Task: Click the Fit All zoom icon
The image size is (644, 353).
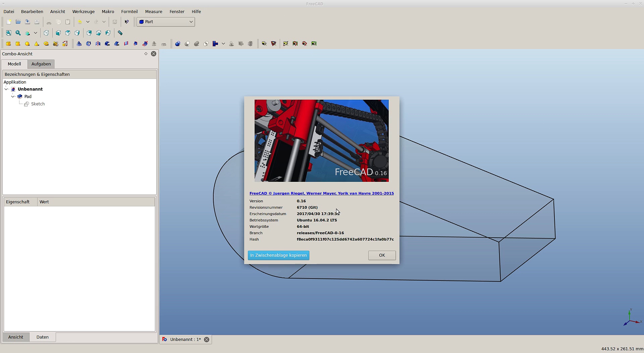Action: point(8,33)
